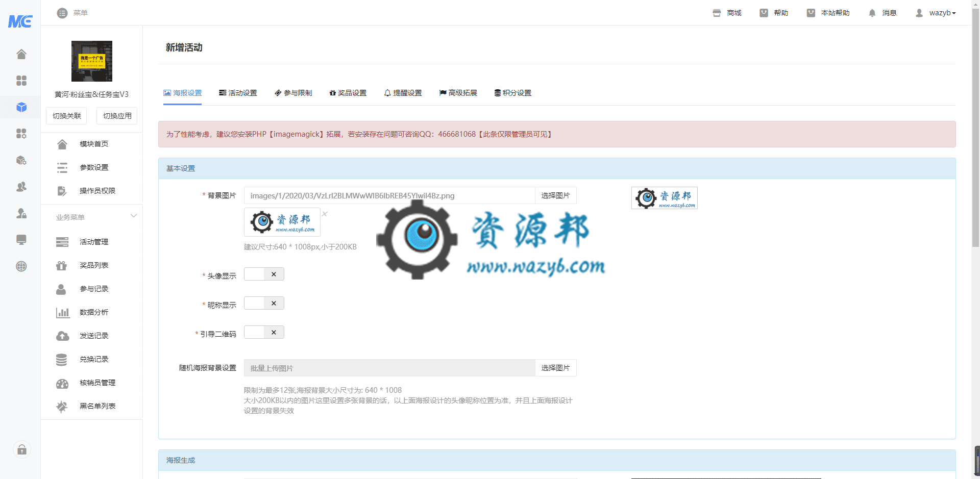Switch to the 高级拓展 tab

pos(458,93)
